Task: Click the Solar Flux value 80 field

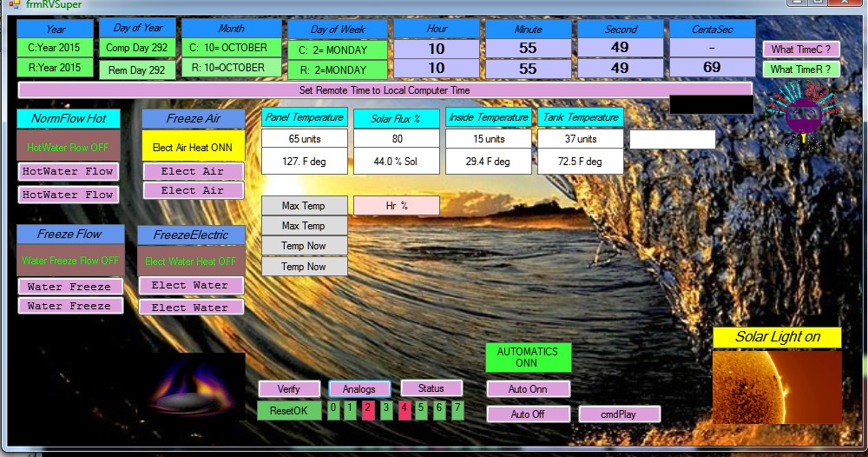Action: (x=397, y=138)
